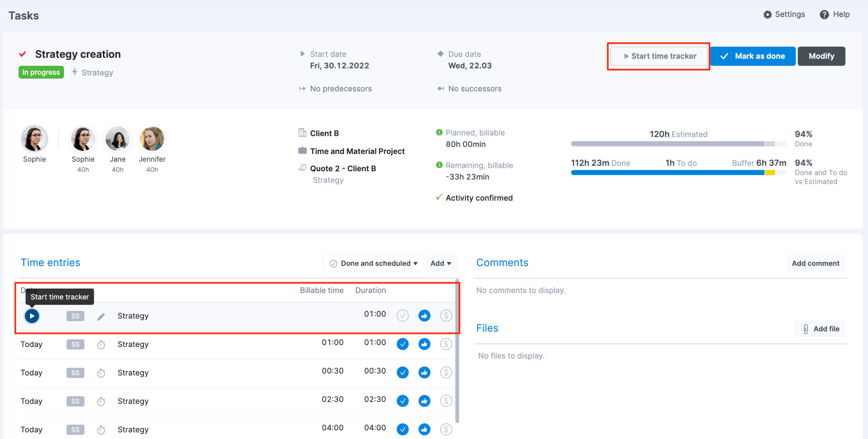Click thumbs-up icon in the 00:30 entry

click(424, 372)
